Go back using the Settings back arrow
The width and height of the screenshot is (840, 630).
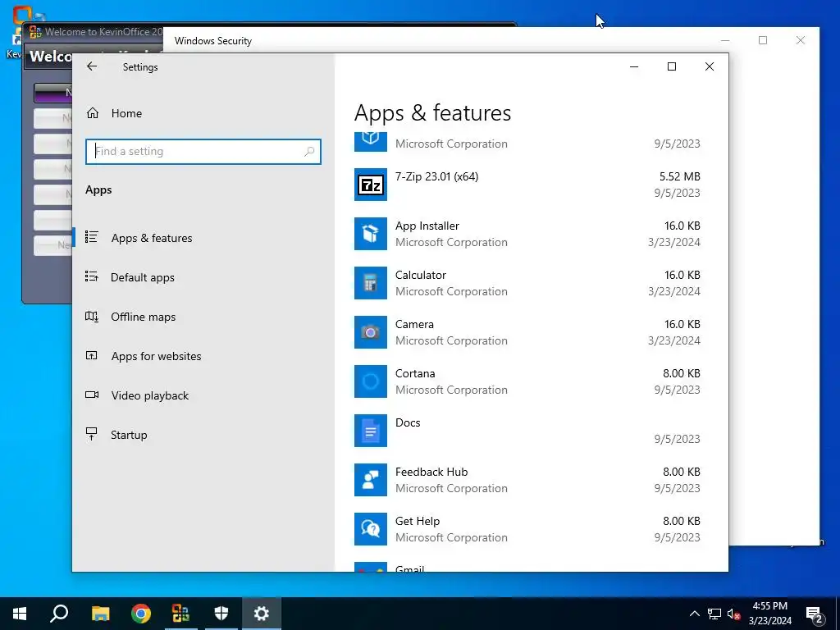pos(92,66)
